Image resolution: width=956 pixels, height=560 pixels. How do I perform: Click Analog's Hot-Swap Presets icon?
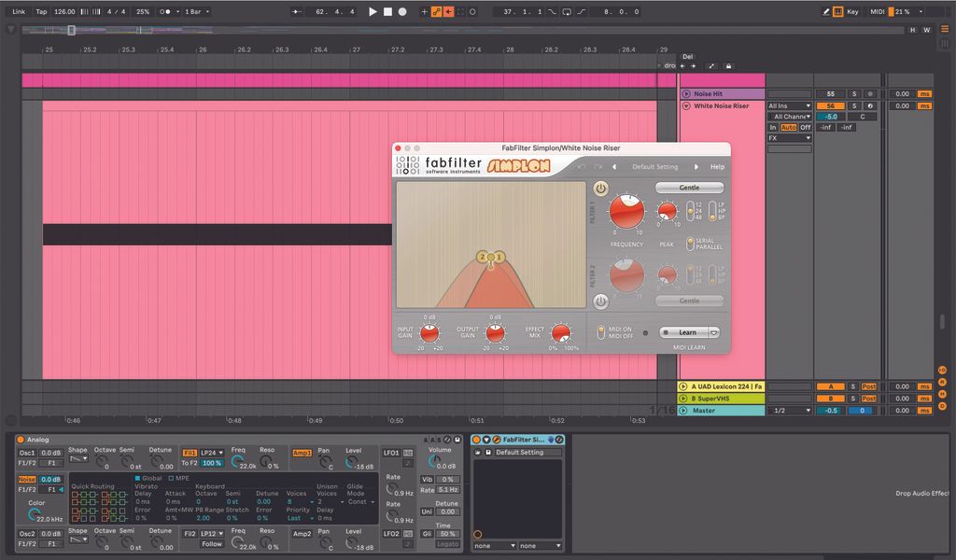(x=447, y=440)
